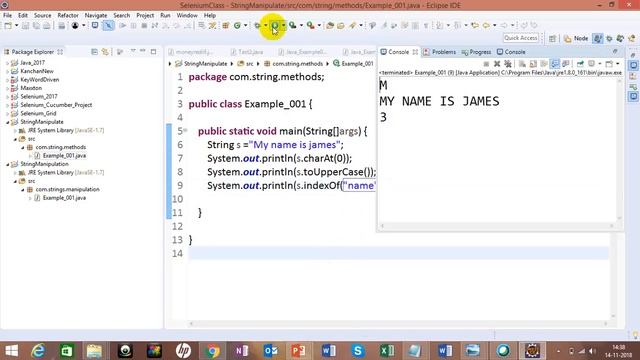The image size is (640, 360).
Task: Open the New wizard dropdown arrow
Action: 16,26
